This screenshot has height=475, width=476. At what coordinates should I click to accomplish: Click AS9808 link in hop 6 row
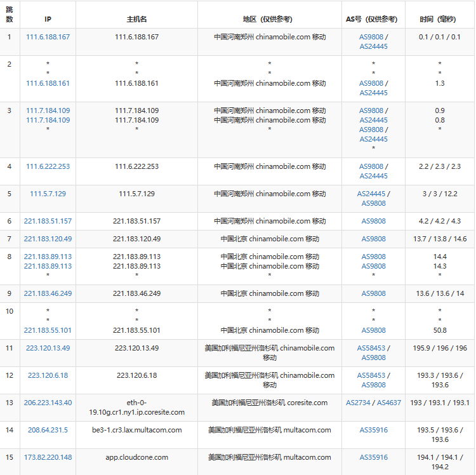coord(373,221)
